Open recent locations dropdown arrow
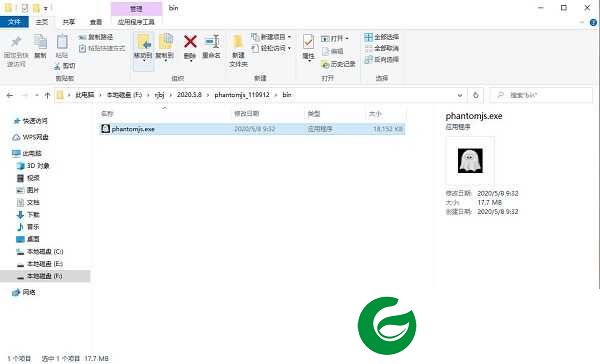The image size is (600, 364). (x=37, y=95)
